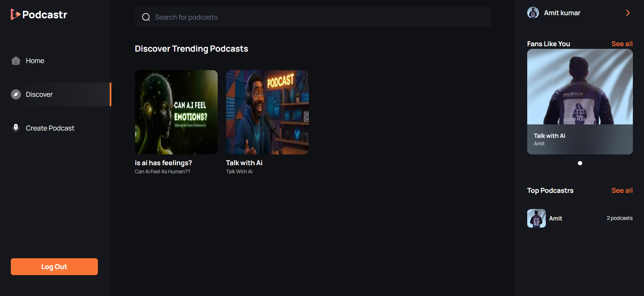Click See all next to Fans Like You

[x=622, y=44]
